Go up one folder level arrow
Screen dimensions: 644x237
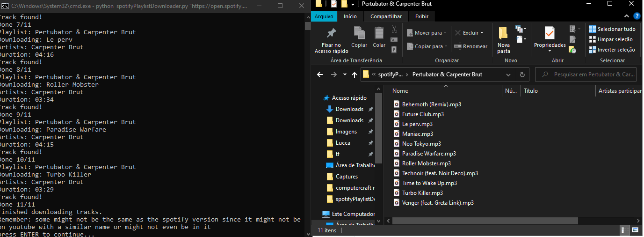click(x=355, y=74)
